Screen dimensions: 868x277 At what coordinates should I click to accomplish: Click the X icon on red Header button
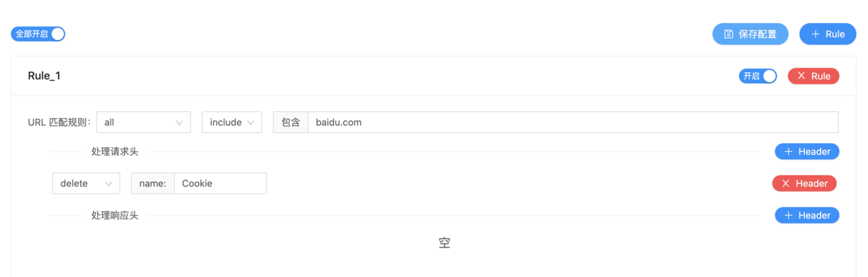[x=786, y=184]
